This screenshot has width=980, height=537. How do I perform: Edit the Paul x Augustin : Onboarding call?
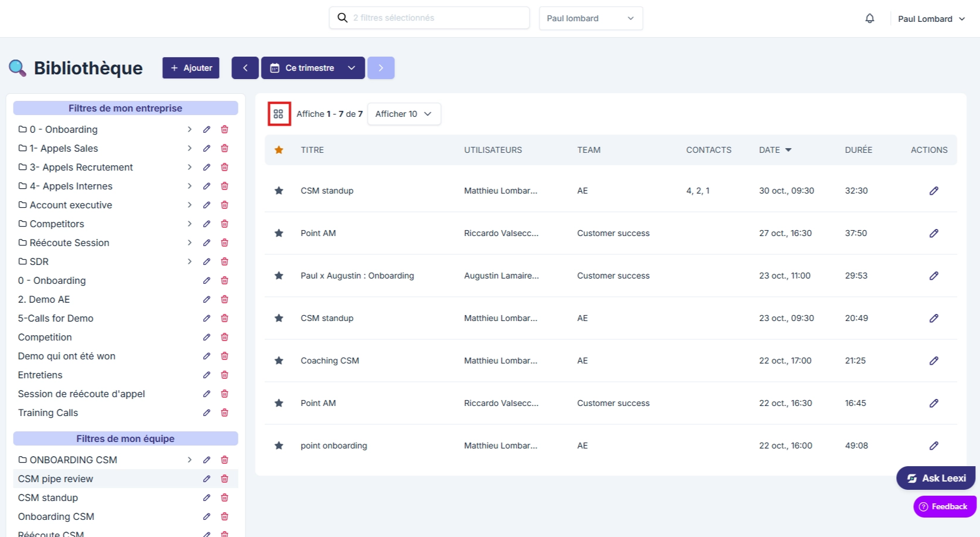(934, 276)
